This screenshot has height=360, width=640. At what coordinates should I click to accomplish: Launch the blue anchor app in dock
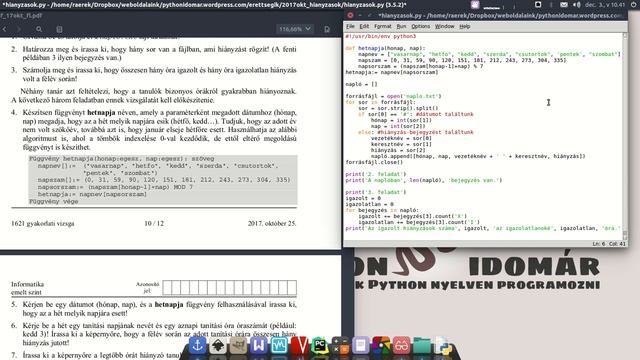pyautogui.click(x=198, y=346)
